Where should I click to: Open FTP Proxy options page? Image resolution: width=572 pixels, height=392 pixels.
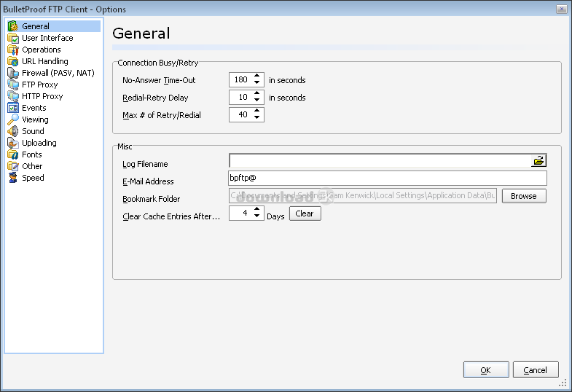tap(40, 85)
